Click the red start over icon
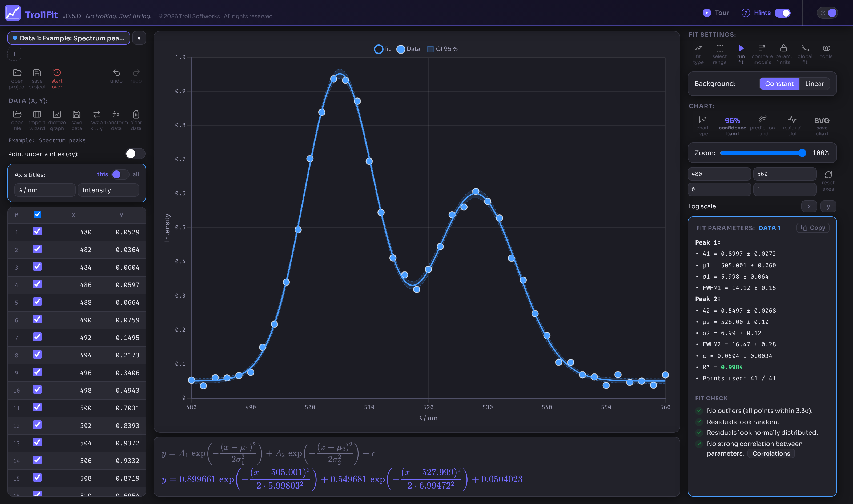 (x=57, y=73)
